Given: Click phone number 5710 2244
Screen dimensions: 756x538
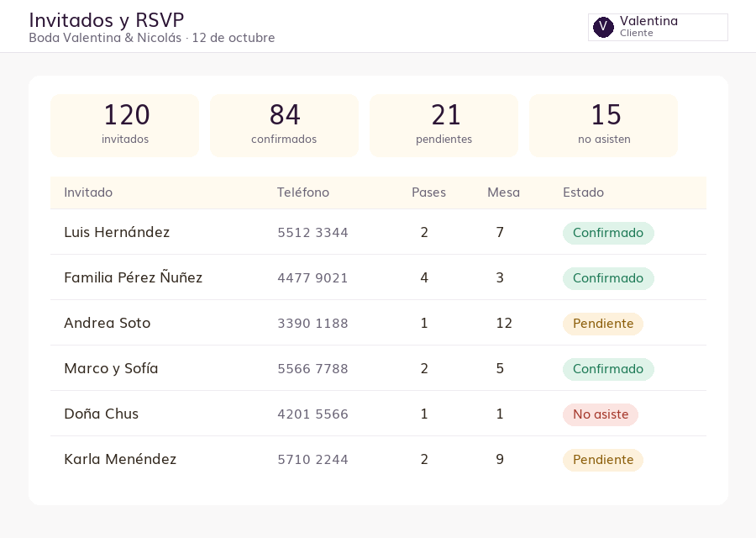Looking at the screenshot, I should pos(312,459).
